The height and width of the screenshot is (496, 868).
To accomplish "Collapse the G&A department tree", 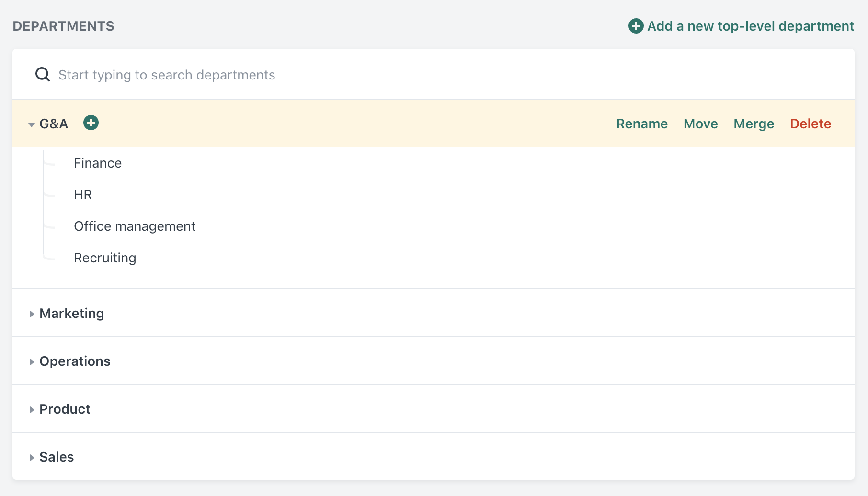I will (x=31, y=124).
